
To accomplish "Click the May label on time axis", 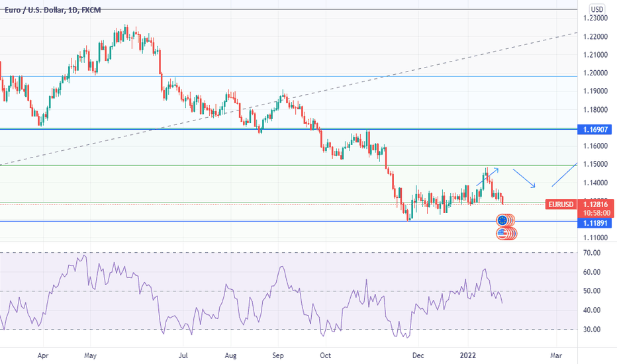I will (90, 356).
